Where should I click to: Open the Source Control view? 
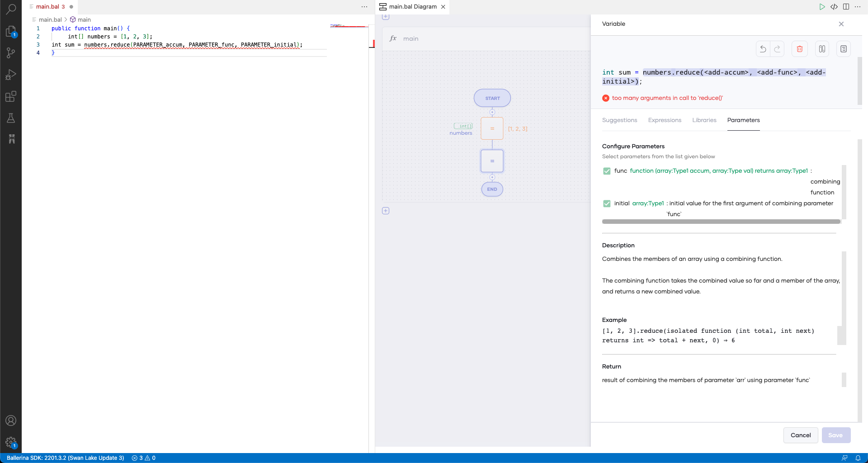click(11, 53)
